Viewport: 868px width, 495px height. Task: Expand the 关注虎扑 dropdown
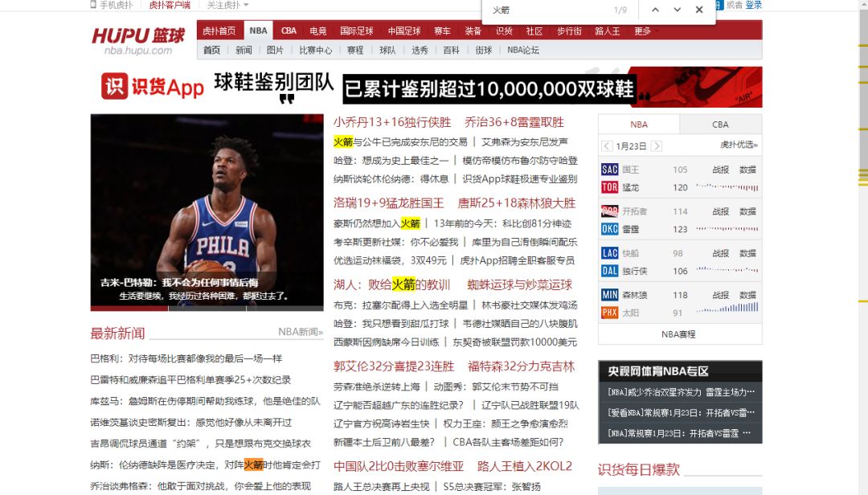(x=227, y=5)
